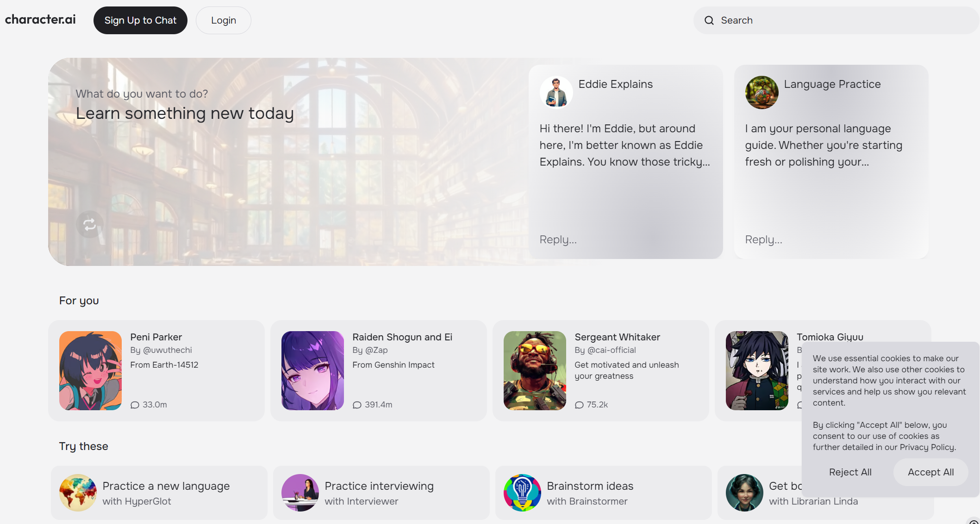The width and height of the screenshot is (980, 524).
Task: Click 'From Genshin Impact' description
Action: tap(393, 365)
